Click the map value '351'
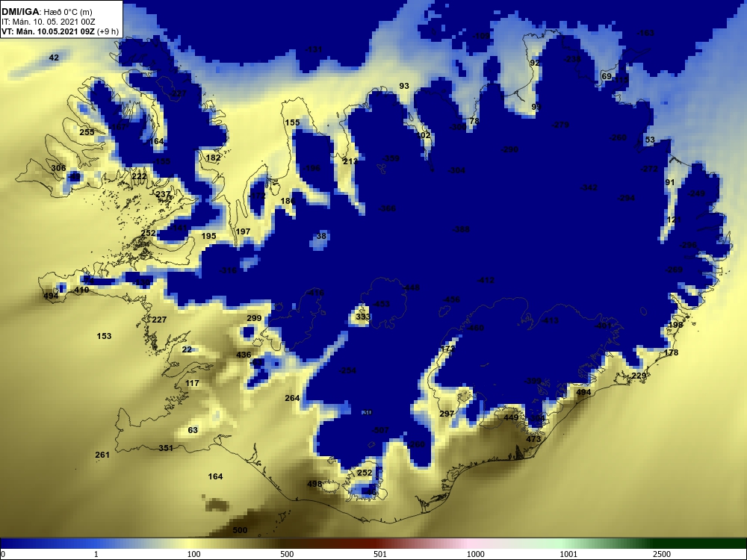 [x=166, y=448]
